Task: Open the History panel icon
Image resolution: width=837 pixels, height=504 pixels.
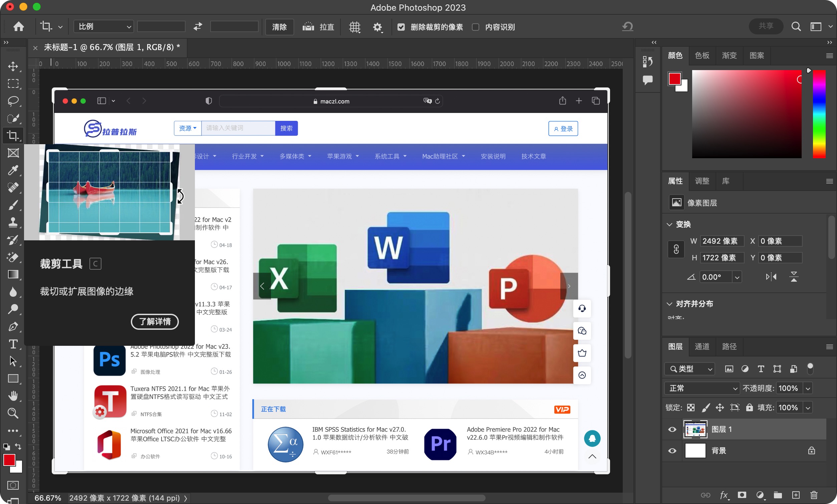Action: [x=647, y=62]
